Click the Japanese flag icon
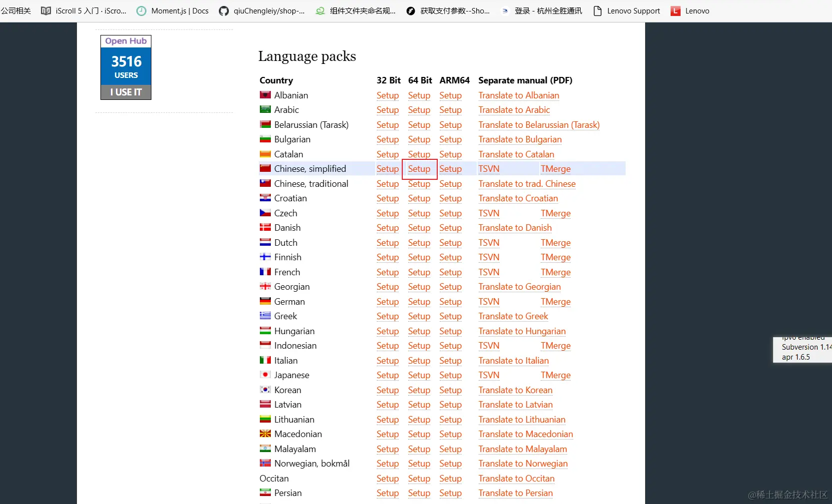Image resolution: width=832 pixels, height=504 pixels. click(x=265, y=375)
